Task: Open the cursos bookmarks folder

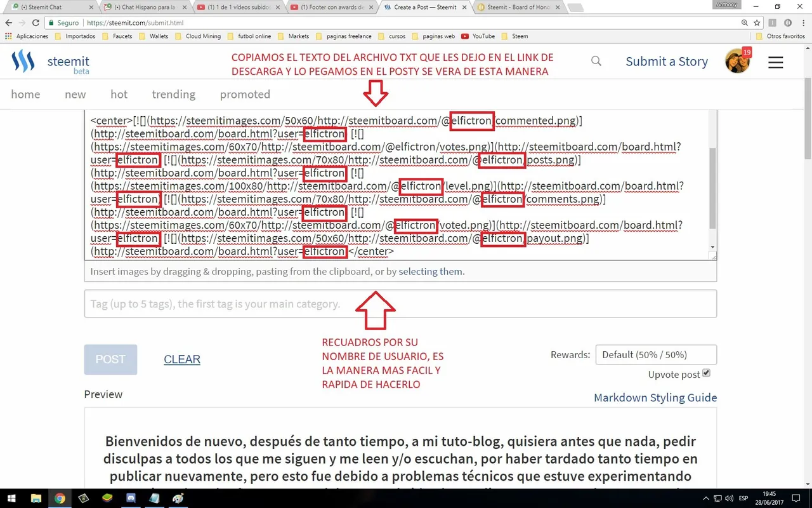Action: (x=392, y=36)
